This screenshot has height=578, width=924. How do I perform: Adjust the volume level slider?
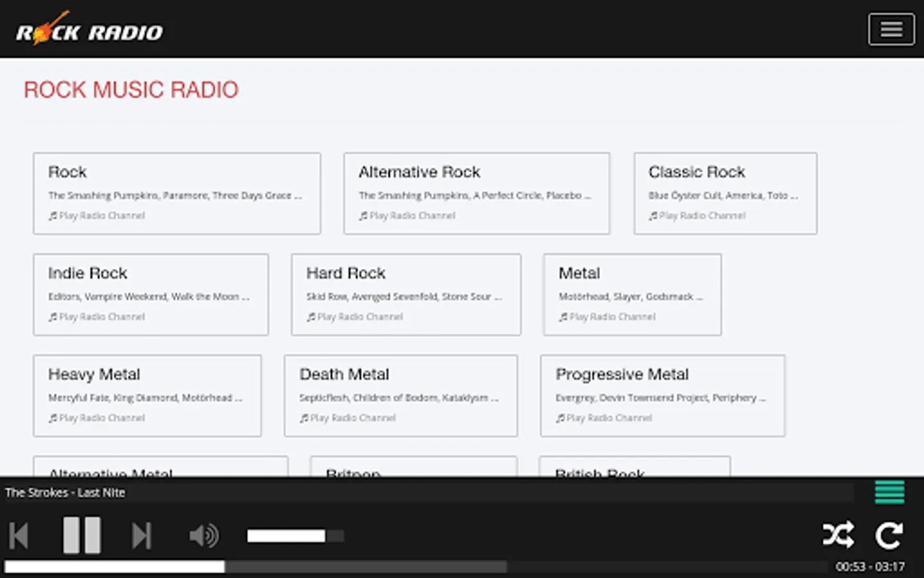(x=296, y=536)
